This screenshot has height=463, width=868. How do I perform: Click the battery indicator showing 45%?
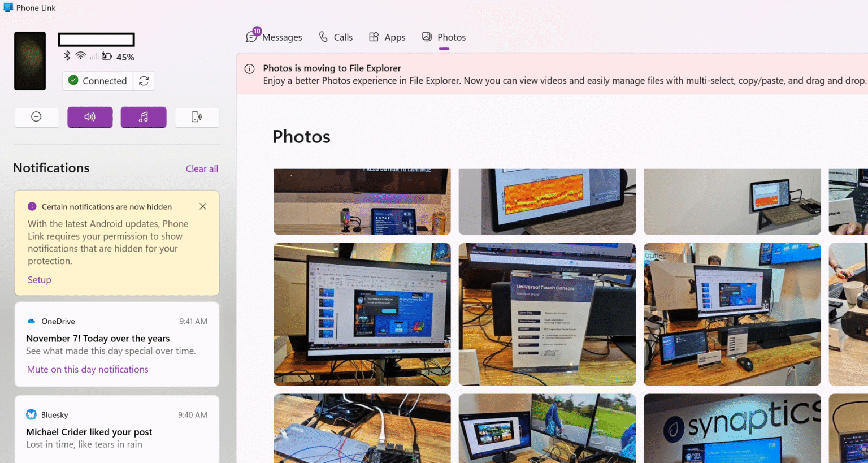coord(107,57)
